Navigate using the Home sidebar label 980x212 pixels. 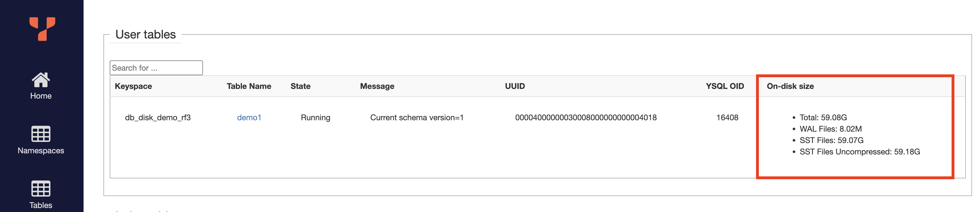point(41,96)
